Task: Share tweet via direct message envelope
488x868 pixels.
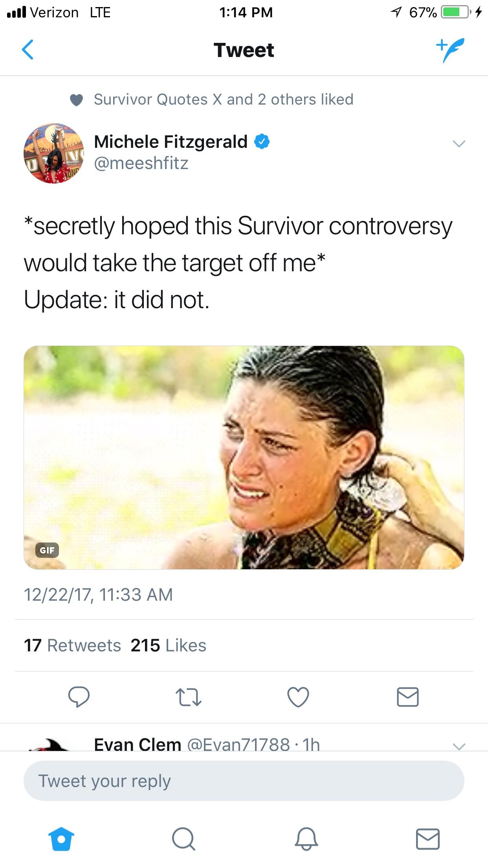Action: click(x=408, y=697)
